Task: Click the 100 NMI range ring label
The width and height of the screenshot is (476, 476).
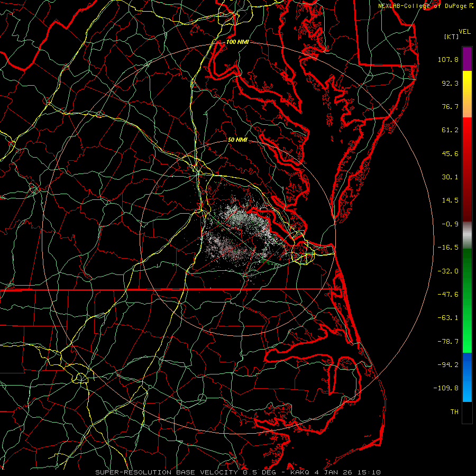Action: pyautogui.click(x=237, y=42)
